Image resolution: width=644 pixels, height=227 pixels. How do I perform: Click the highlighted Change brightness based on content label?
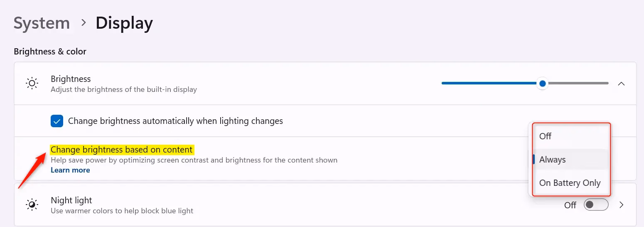coord(122,150)
